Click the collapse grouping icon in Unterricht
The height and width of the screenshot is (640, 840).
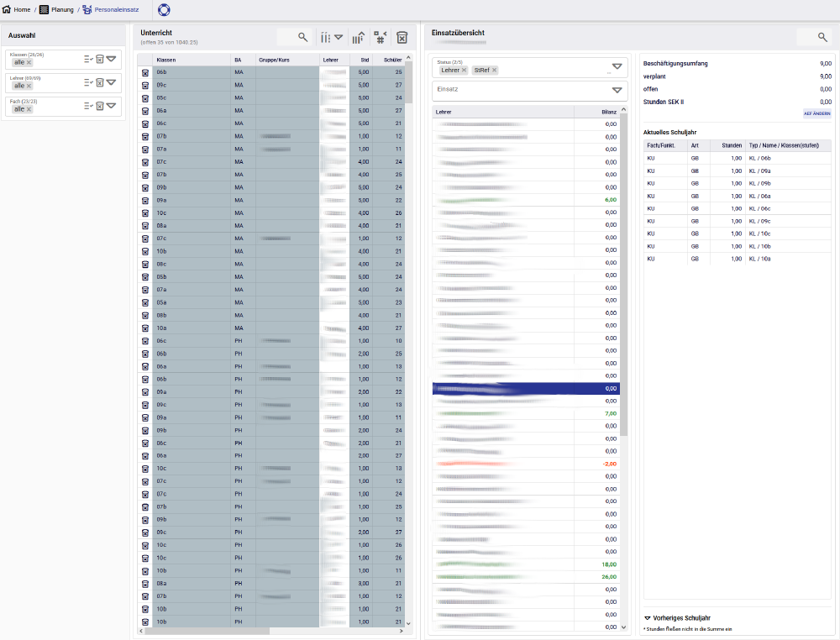381,37
